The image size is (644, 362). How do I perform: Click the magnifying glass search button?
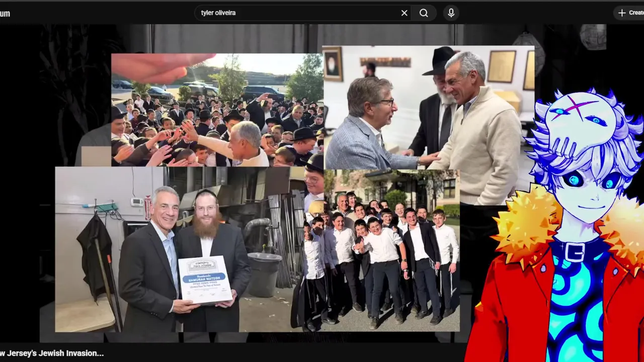click(x=424, y=13)
